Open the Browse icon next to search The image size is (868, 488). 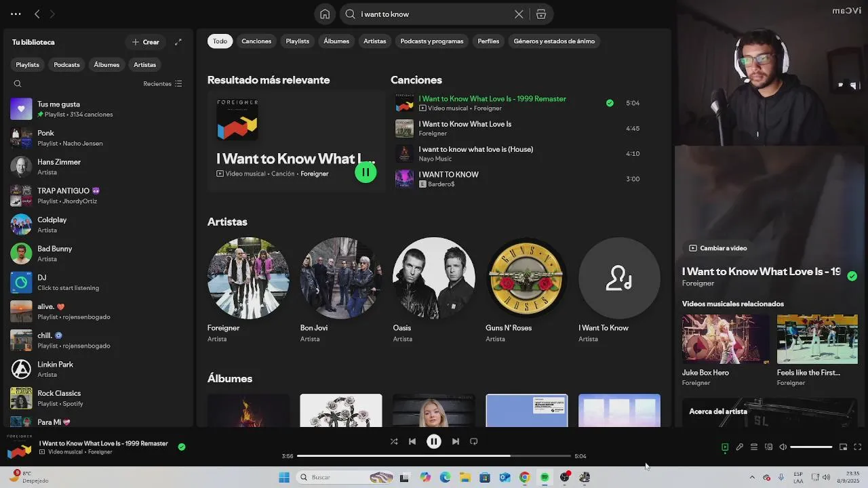coord(540,14)
